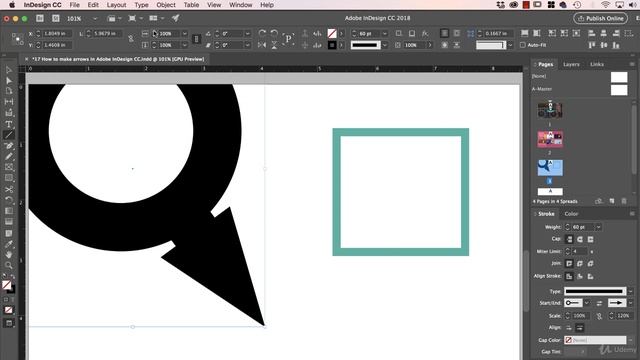Select the Pencil tool
This screenshot has width=640, height=360.
(9, 156)
